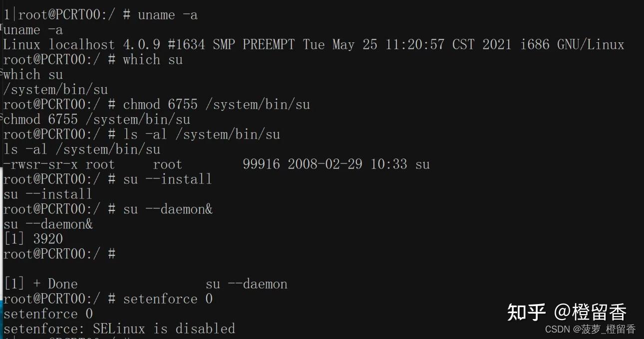Click the "ls -al /system/bin/su" prompt command

point(201,135)
